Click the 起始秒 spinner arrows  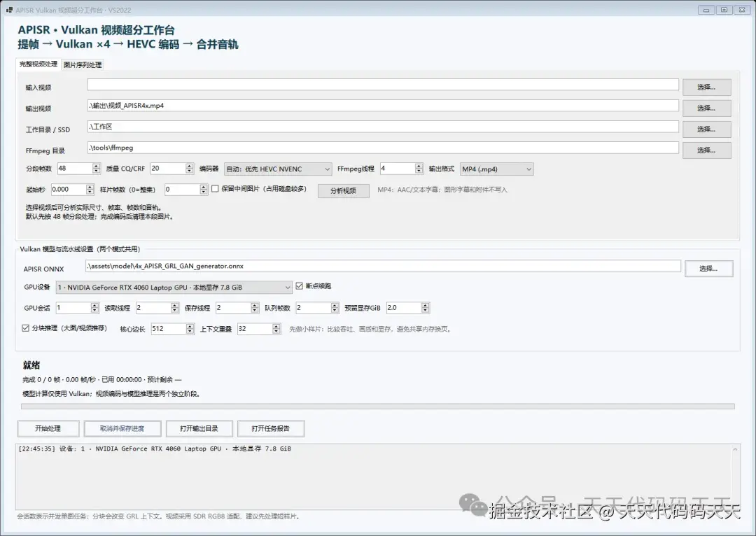[x=90, y=190]
